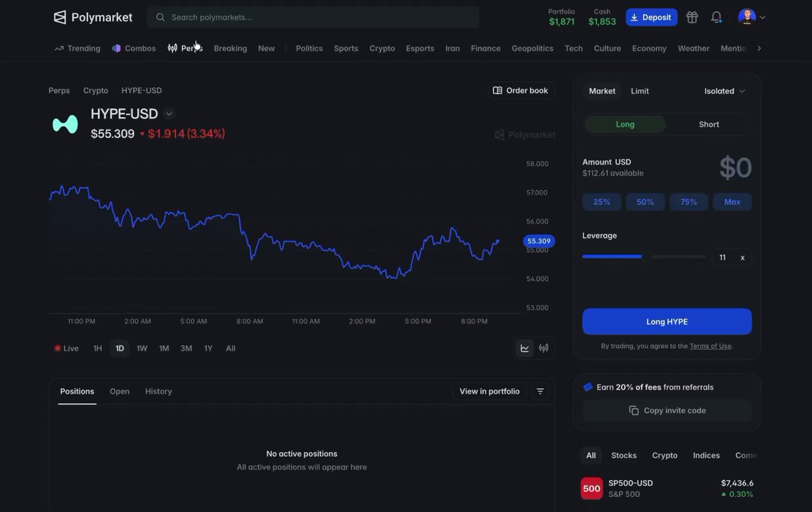Open the Trending category
This screenshot has width=812, height=512.
tap(77, 48)
